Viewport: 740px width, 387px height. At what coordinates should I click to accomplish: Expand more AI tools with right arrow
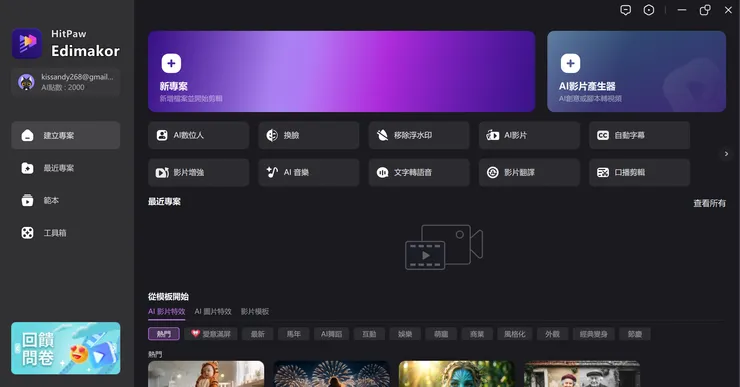[x=726, y=154]
